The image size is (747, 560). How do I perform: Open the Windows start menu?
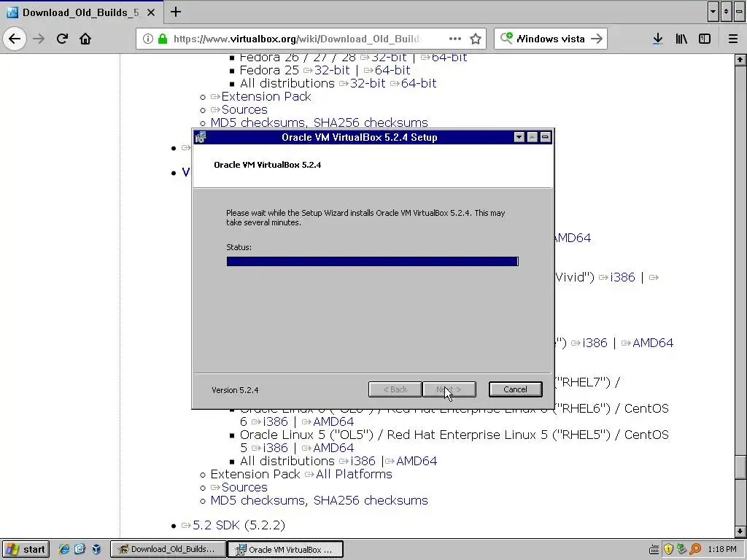[26, 549]
